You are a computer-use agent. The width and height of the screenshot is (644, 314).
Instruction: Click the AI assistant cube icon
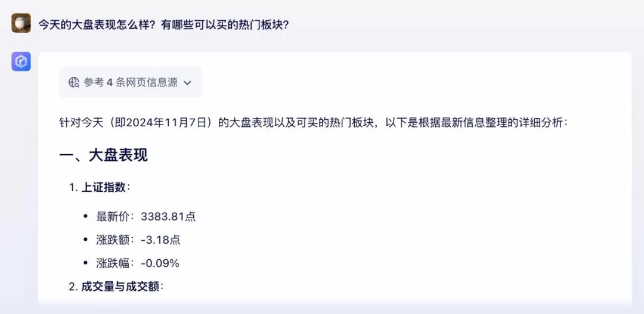tap(21, 61)
